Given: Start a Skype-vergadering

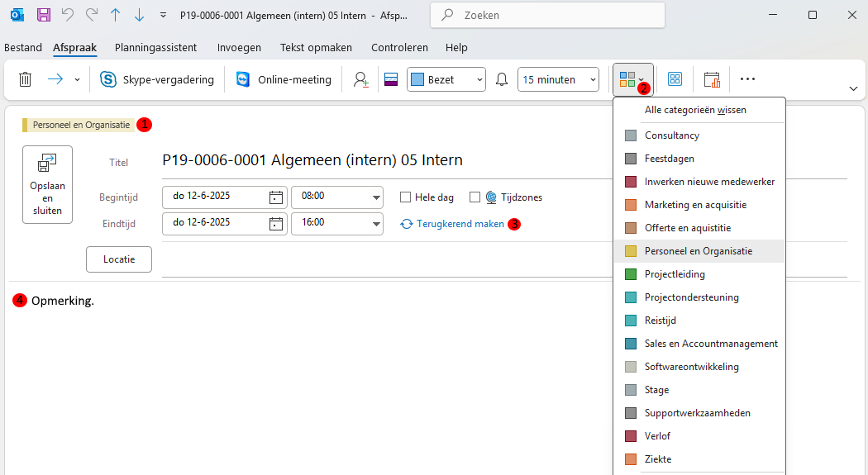Looking at the screenshot, I should [x=157, y=79].
